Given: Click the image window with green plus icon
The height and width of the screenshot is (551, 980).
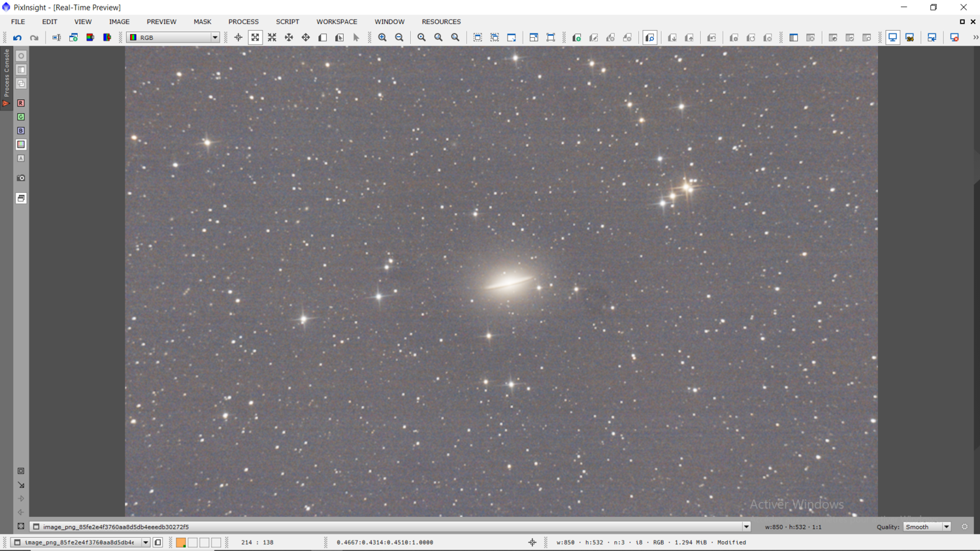Looking at the screenshot, I should tap(576, 38).
